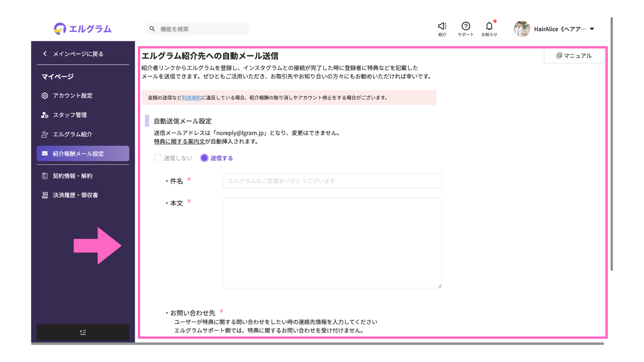
Task: Click the vertical page scrollbar
Action: 612,144
